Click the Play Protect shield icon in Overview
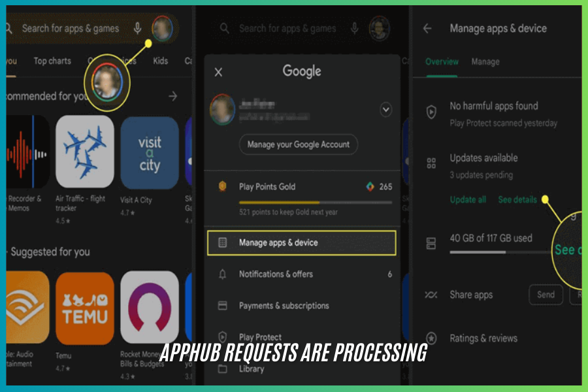The image size is (588, 392). (x=431, y=112)
